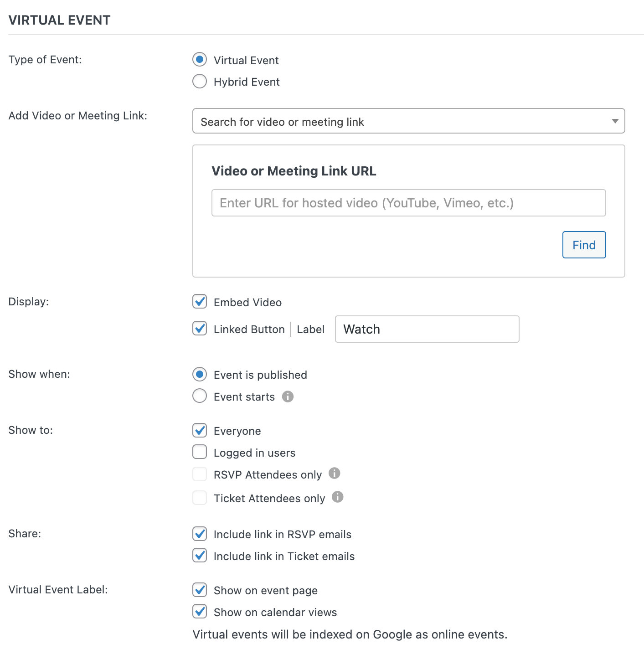Screen dimensions: 644x649
Task: Switch event type to Hybrid Event
Action: coord(200,81)
